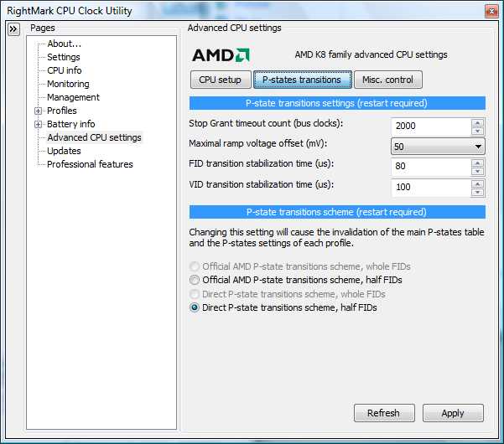Screen dimensions: 504x444
Task: Increase the Stop Grant timeout count value
Action: point(477,122)
